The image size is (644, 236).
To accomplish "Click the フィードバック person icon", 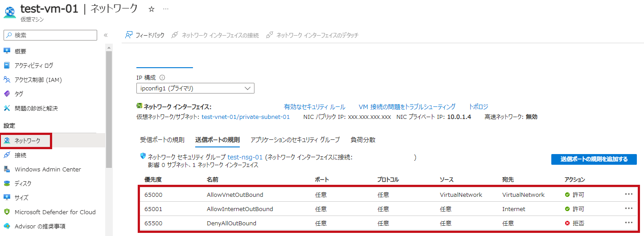I will (x=129, y=35).
